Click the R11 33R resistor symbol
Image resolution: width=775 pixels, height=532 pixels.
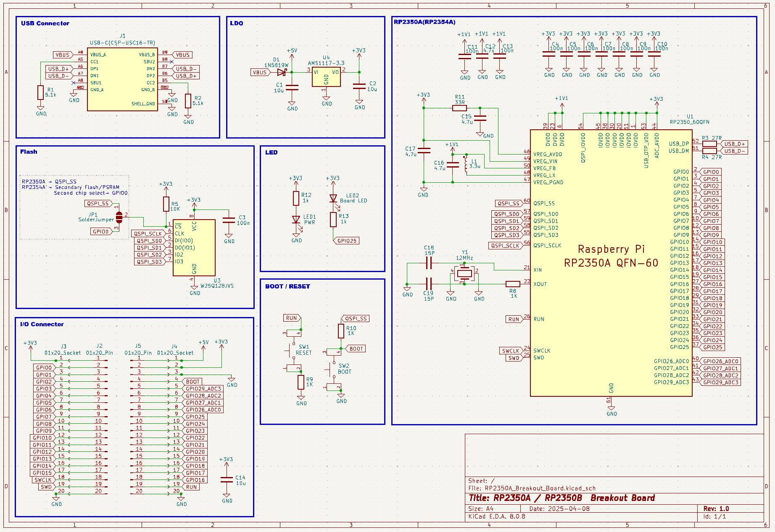coord(459,108)
